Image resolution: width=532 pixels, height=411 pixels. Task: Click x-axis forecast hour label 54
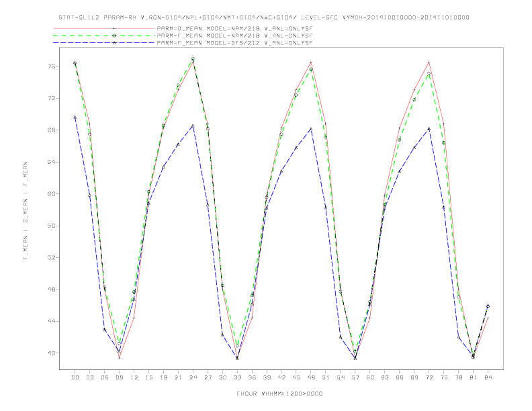coord(341,377)
